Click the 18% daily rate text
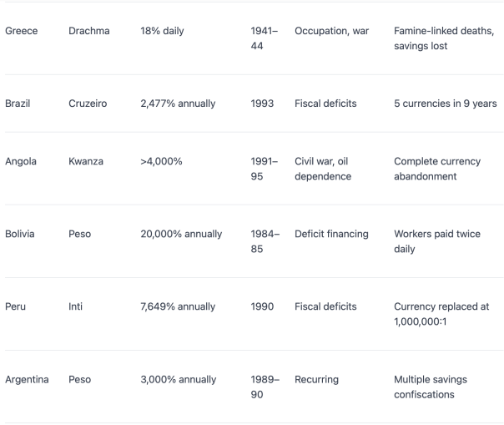 tap(162, 31)
